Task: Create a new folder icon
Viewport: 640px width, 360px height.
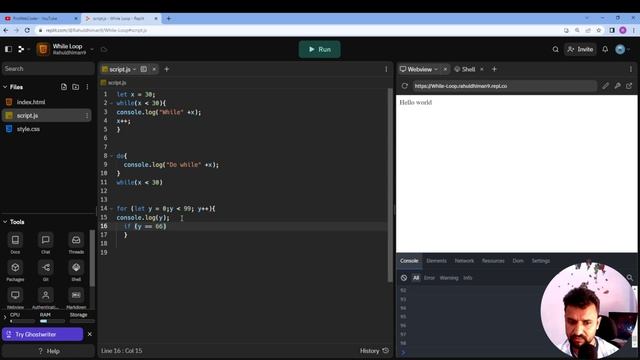Action: pos(76,87)
